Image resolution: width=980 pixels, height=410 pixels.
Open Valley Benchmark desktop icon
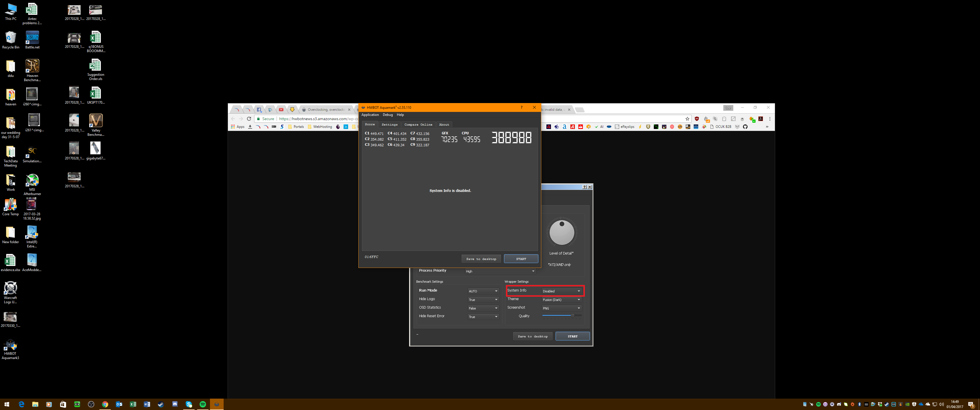click(x=95, y=125)
